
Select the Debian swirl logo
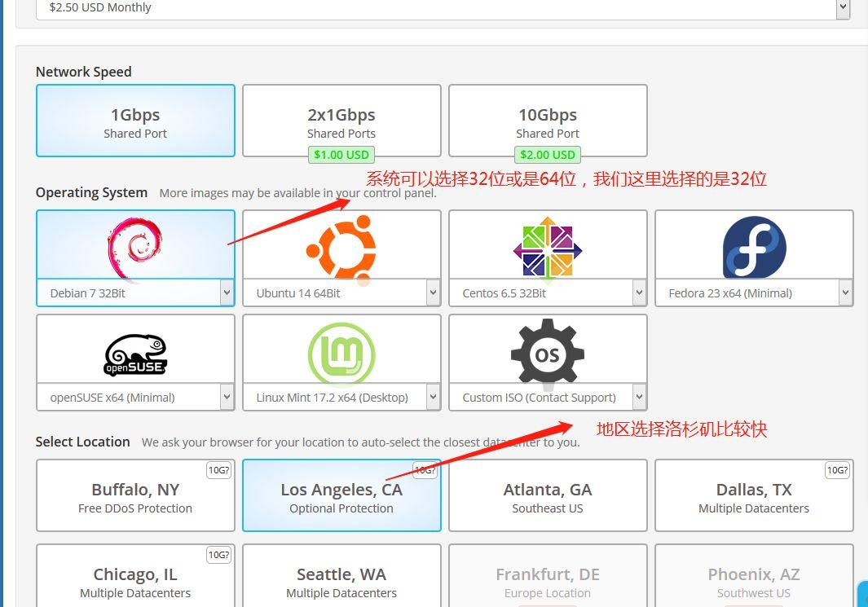134,249
